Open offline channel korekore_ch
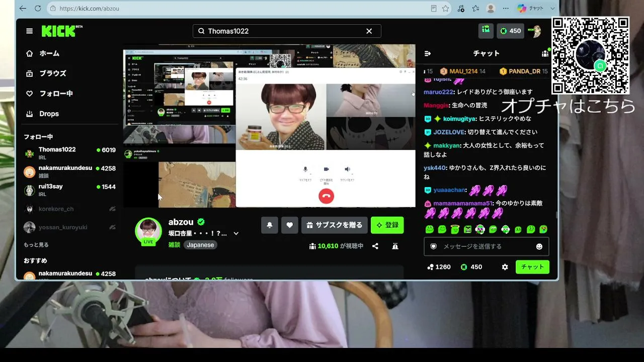644x362 pixels. (70, 209)
